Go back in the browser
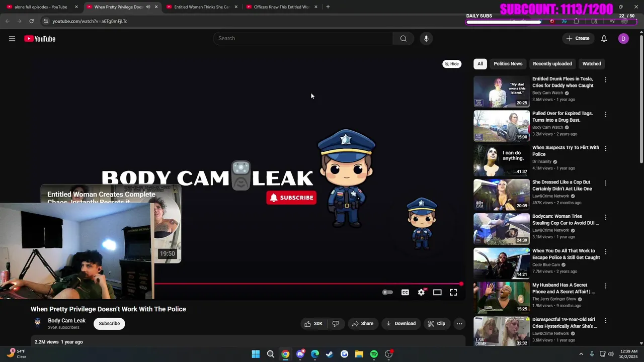Image resolution: width=644 pixels, height=362 pixels. coord(7,21)
